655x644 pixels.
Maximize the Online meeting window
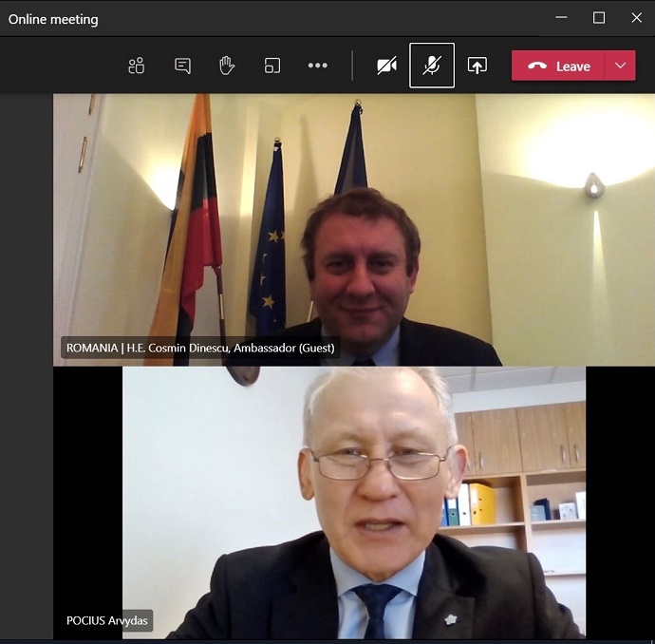click(599, 17)
